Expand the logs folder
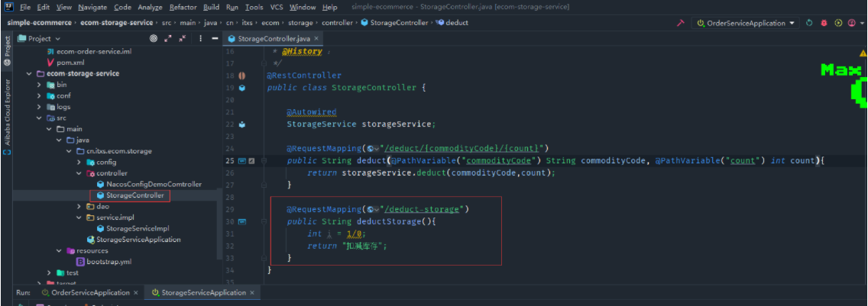 (39, 107)
